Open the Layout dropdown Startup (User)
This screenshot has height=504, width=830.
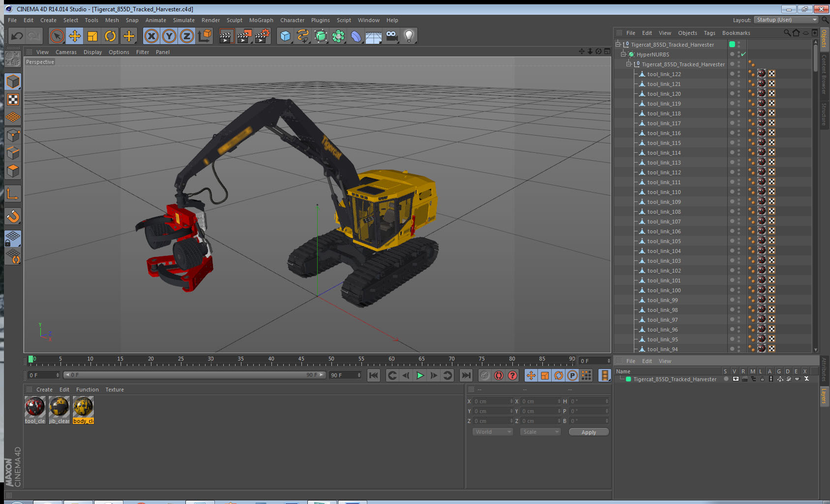(x=787, y=20)
